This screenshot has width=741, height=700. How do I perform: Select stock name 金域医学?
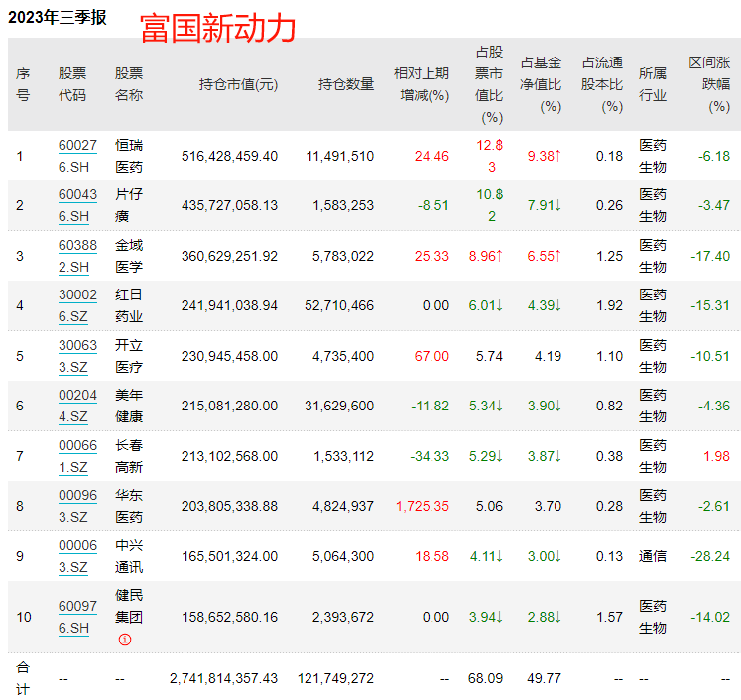[x=129, y=256]
